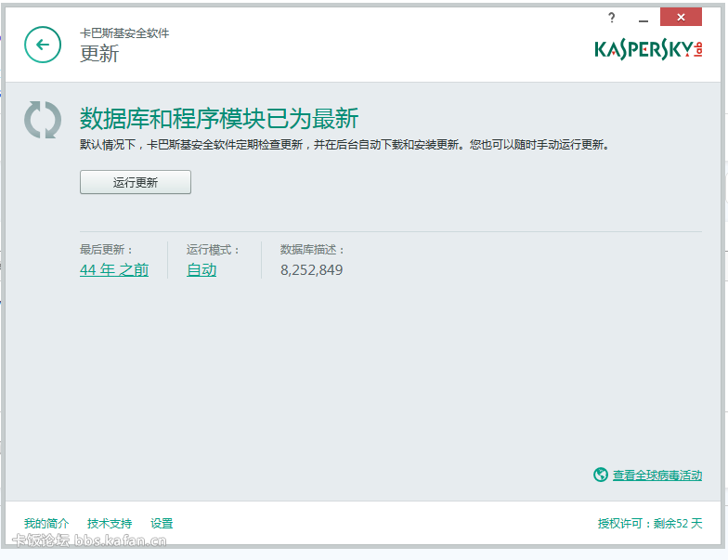Open help with the question mark icon
The width and height of the screenshot is (728, 560).
(611, 19)
